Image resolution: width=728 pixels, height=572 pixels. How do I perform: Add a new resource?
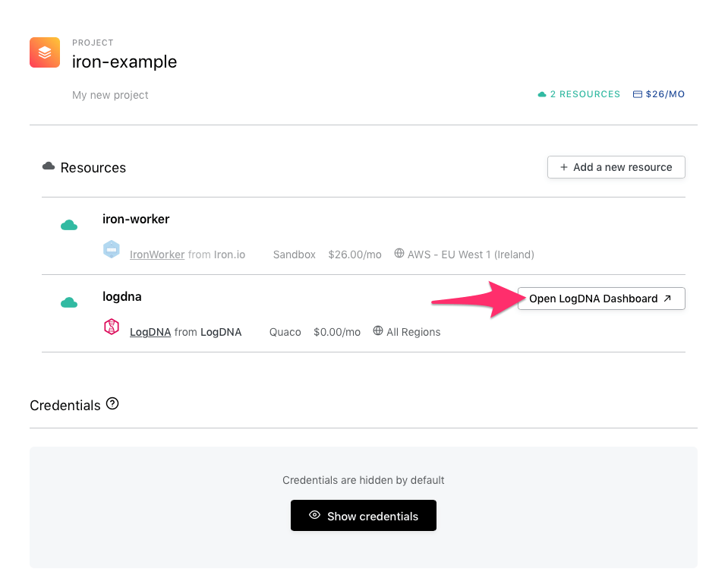(616, 167)
